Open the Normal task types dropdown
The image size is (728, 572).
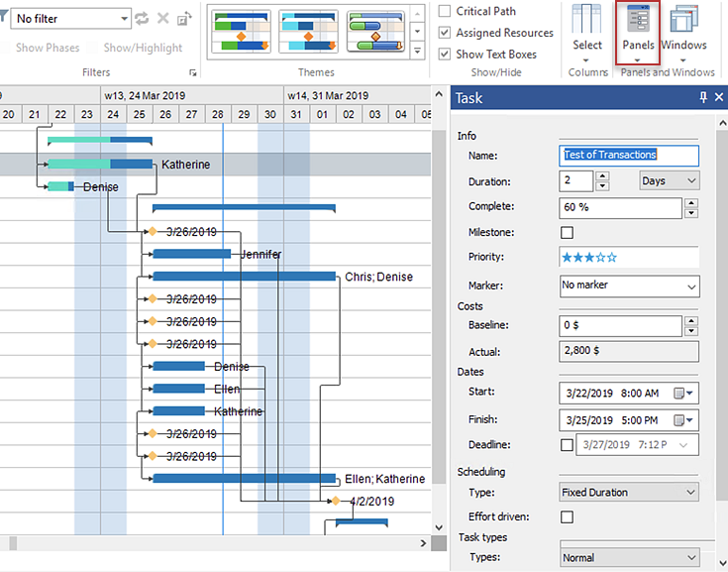(629, 557)
